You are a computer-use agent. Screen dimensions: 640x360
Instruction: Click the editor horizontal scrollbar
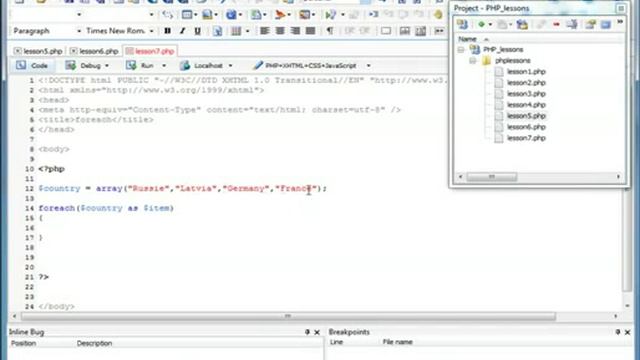point(288,316)
